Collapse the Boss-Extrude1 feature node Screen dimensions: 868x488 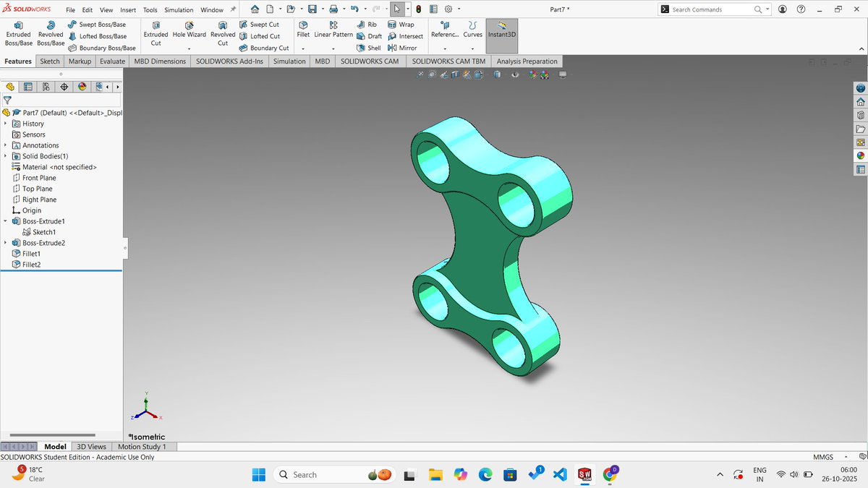[5, 221]
